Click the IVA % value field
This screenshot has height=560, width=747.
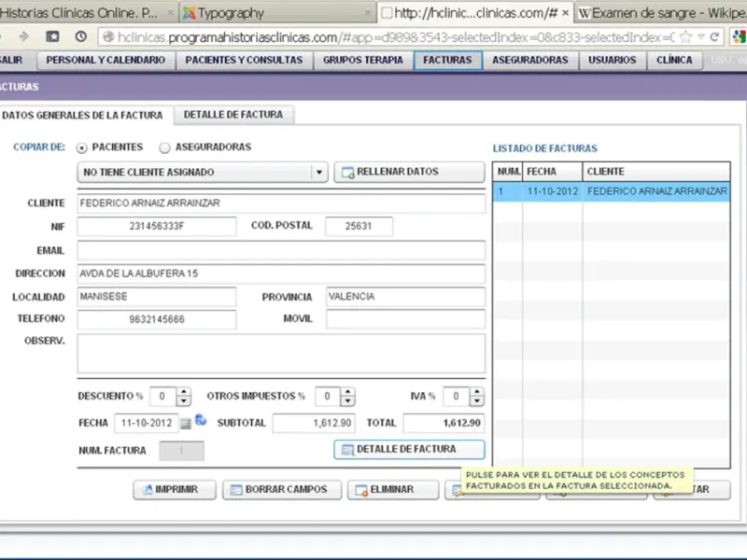(456, 396)
